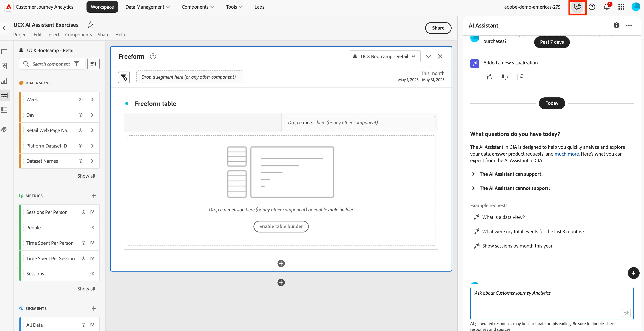Switch to the Workspace tab

[102, 7]
